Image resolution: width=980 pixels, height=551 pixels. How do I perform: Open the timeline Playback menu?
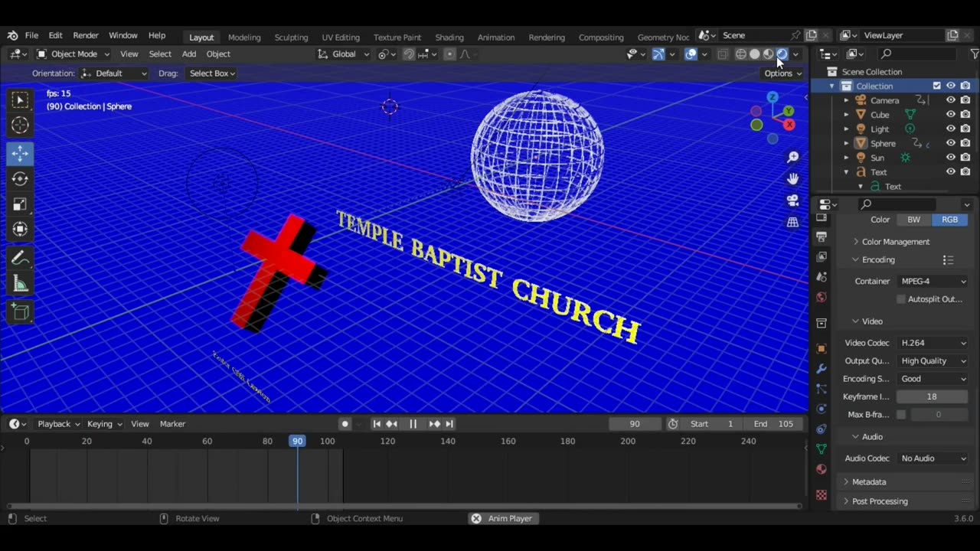(x=58, y=424)
